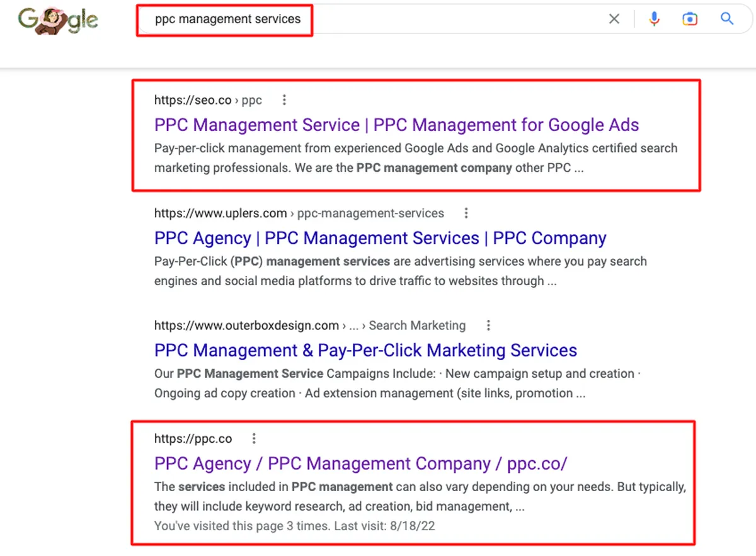Screen dimensions: 756x556
Task: Start voice search with the microphone icon
Action: pyautogui.click(x=654, y=19)
